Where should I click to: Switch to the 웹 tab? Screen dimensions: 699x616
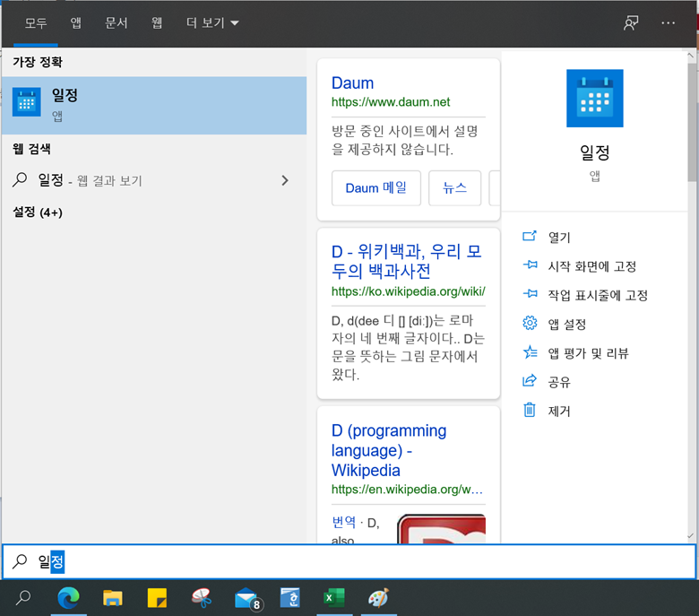click(x=157, y=23)
